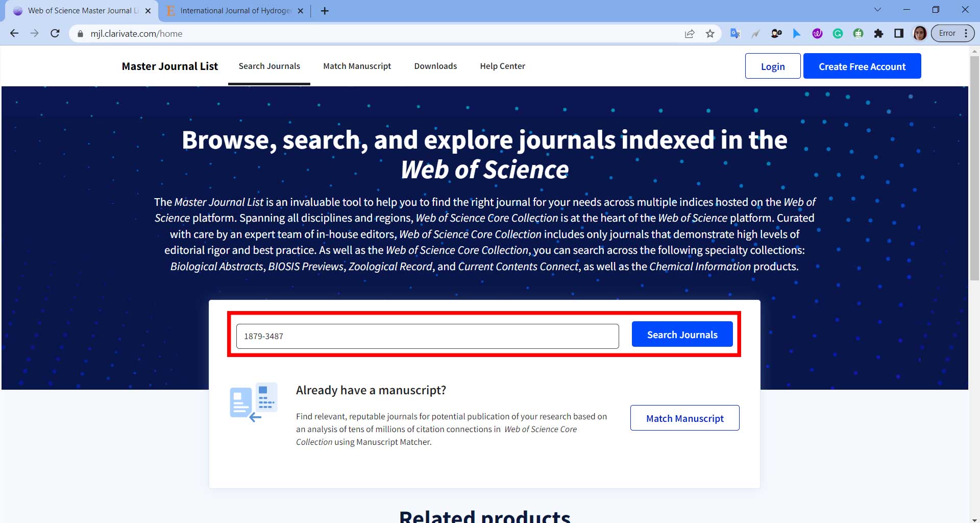Open the grey feather extension icon

coord(755,34)
